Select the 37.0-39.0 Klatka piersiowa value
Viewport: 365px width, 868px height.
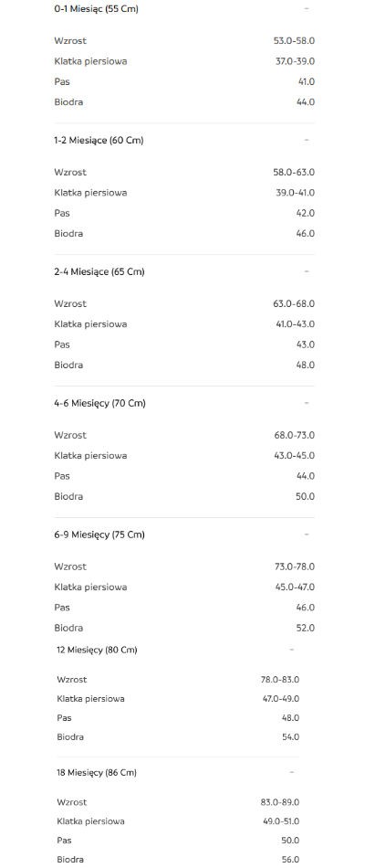click(296, 61)
